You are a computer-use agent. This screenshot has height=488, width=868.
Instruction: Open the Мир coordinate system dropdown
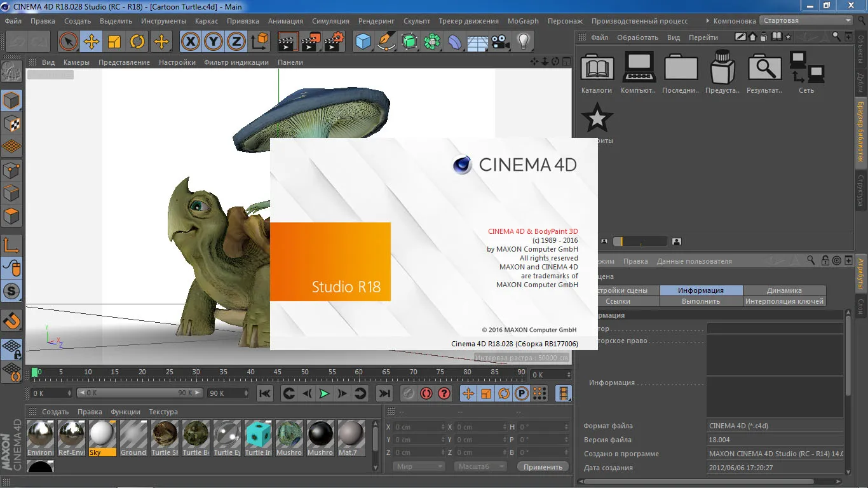coord(418,466)
